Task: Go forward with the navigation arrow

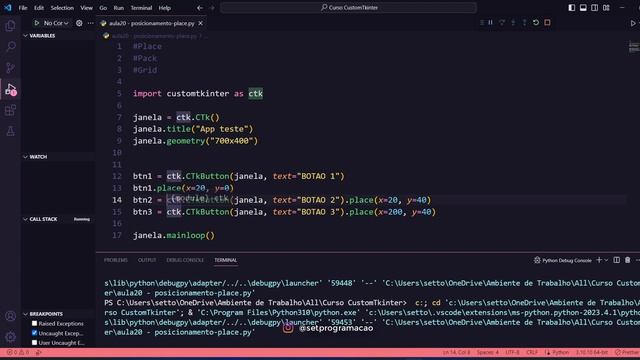Action: [211, 8]
